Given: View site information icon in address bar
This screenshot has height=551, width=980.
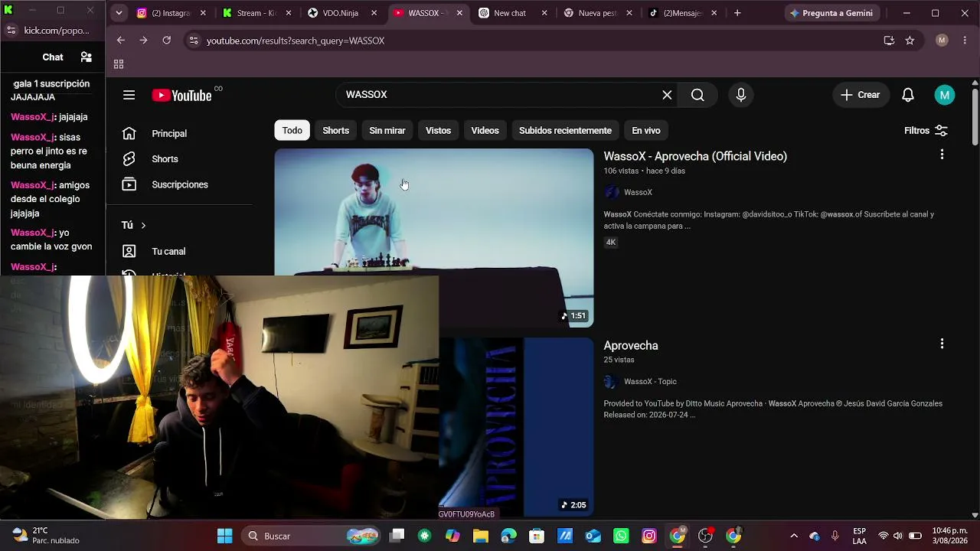Looking at the screenshot, I should [x=194, y=41].
